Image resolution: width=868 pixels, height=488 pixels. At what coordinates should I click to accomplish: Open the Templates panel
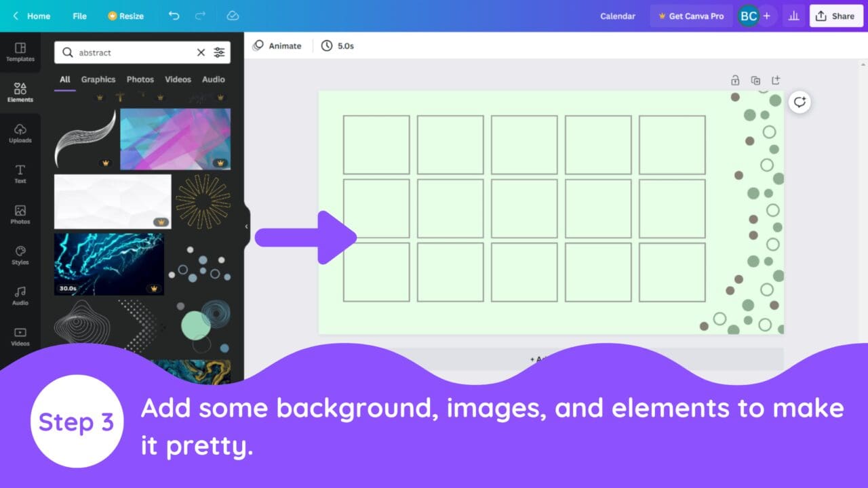(20, 52)
